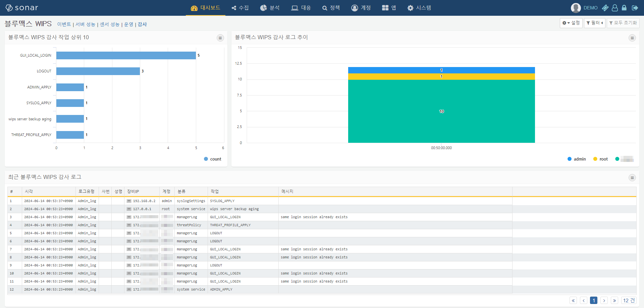Toggle admin series in legend
The width and height of the screenshot is (644, 308).
coord(577,159)
